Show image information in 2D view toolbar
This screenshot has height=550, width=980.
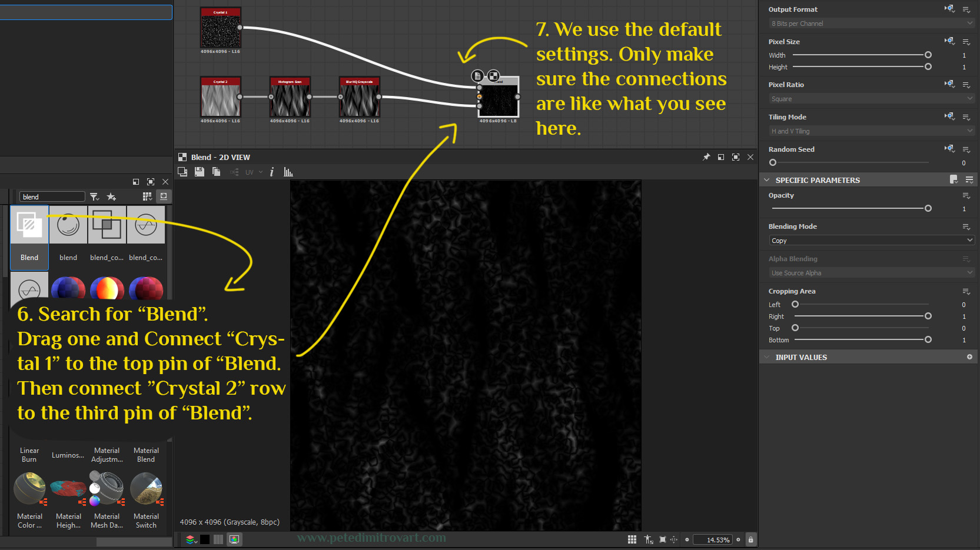(x=271, y=172)
